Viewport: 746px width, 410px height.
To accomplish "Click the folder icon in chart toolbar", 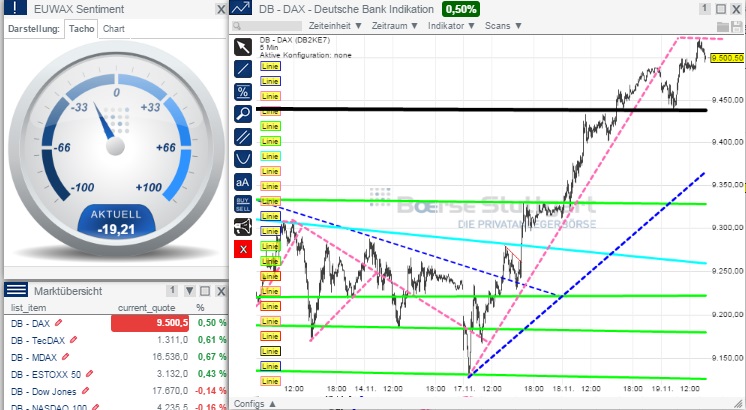I will [x=723, y=27].
